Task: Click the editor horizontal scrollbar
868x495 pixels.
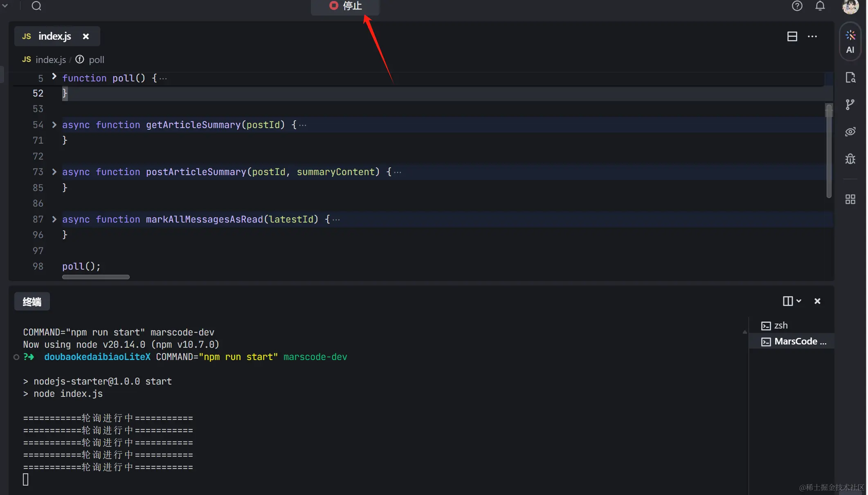Action: (96, 277)
